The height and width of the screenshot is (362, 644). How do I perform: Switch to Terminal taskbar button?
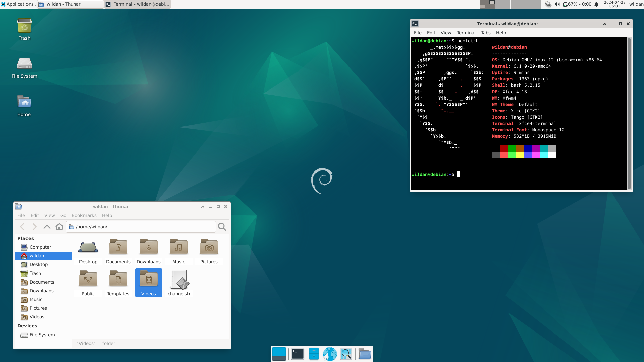point(138,4)
